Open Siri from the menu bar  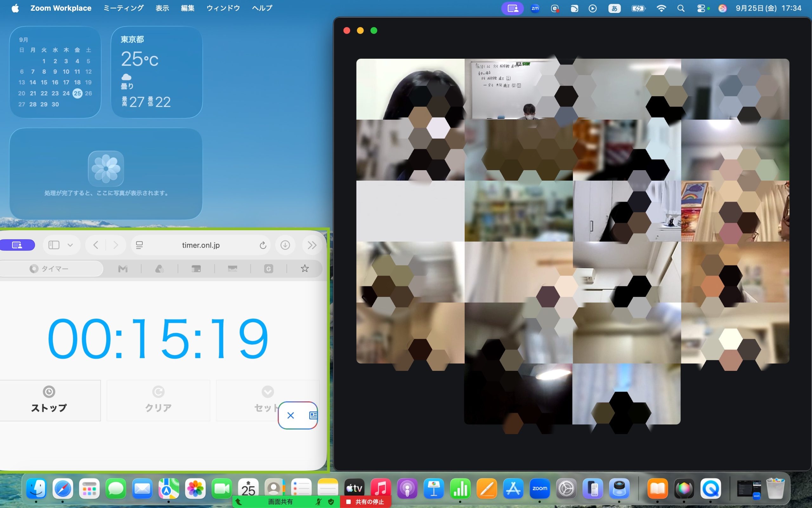click(722, 8)
